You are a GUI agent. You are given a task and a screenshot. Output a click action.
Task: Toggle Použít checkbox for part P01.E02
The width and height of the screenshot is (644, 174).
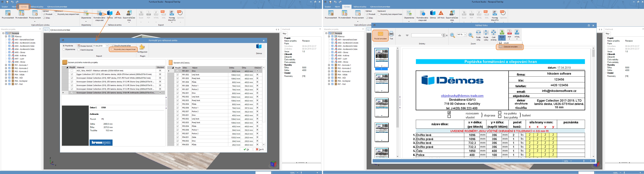pos(177,75)
